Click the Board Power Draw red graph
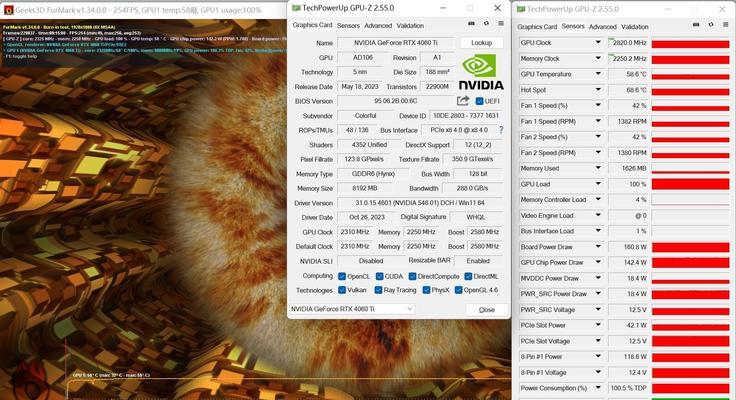The image size is (736, 400). click(x=690, y=247)
